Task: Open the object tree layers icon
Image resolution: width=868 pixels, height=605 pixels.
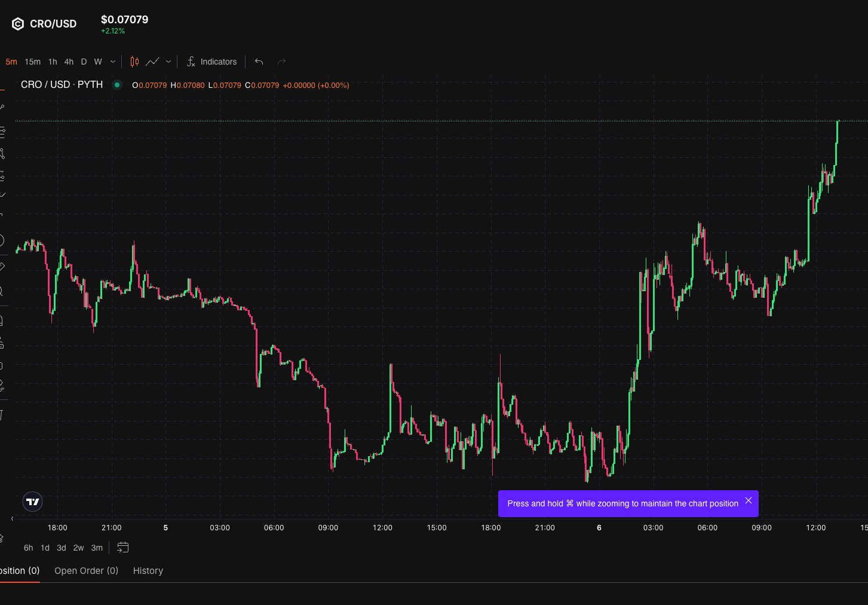Action: [x=1, y=539]
